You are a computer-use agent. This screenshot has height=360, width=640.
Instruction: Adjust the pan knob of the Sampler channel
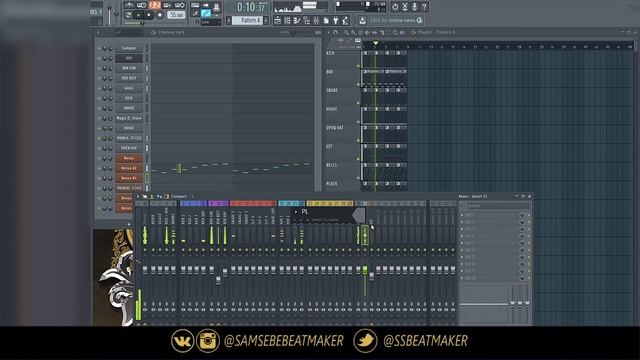click(105, 48)
